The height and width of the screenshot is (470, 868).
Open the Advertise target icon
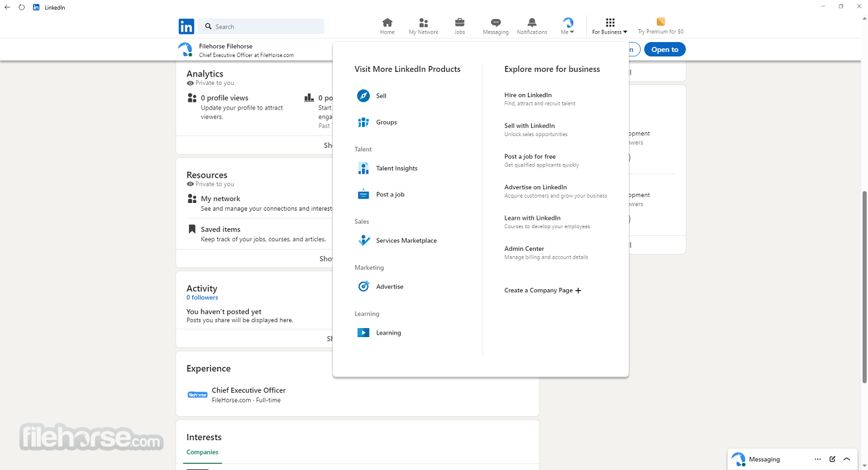tap(363, 287)
